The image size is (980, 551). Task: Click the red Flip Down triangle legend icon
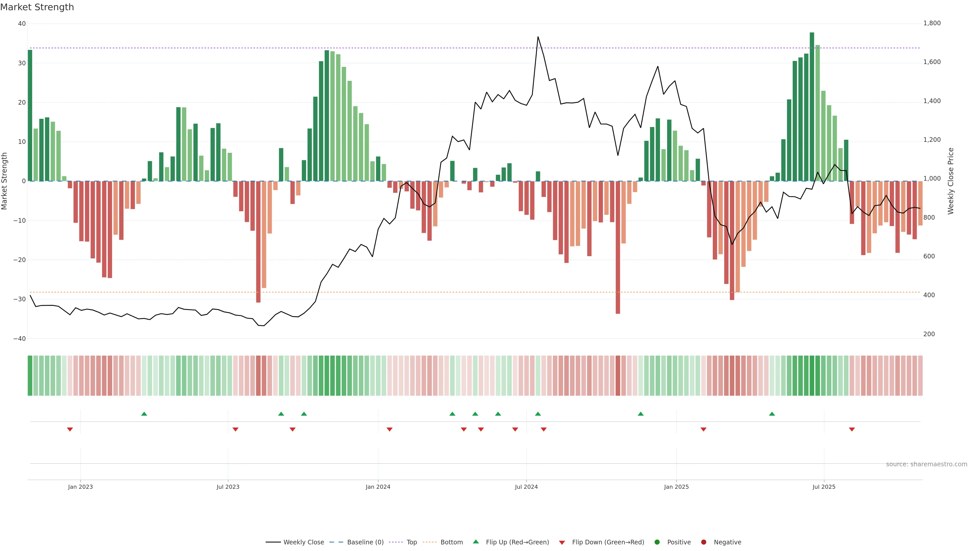point(561,543)
